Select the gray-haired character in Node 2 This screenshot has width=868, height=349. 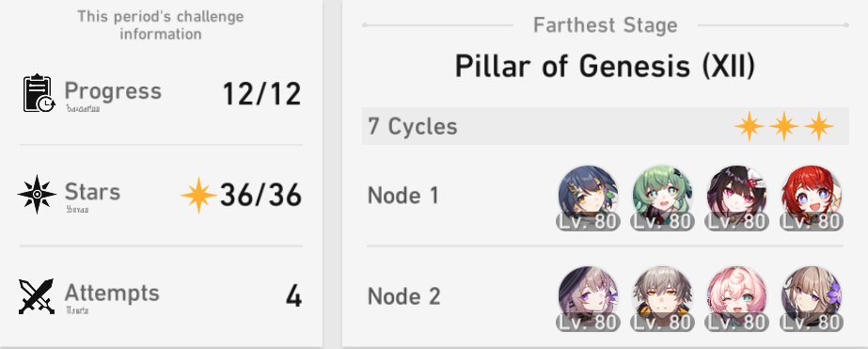pos(663,298)
